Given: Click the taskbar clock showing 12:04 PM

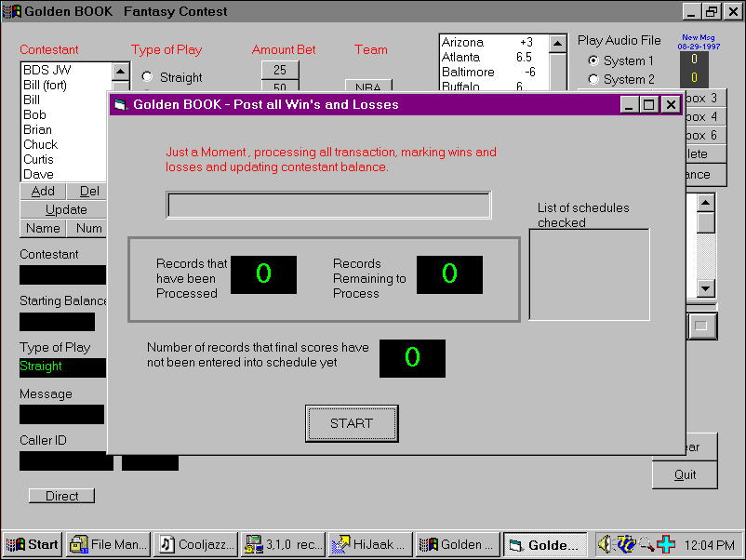Looking at the screenshot, I should pyautogui.click(x=709, y=545).
